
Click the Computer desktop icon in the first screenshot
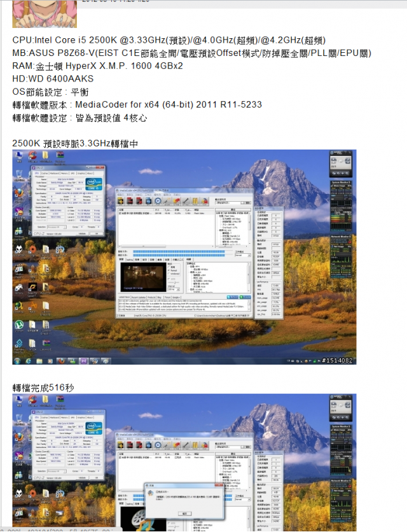click(18, 155)
